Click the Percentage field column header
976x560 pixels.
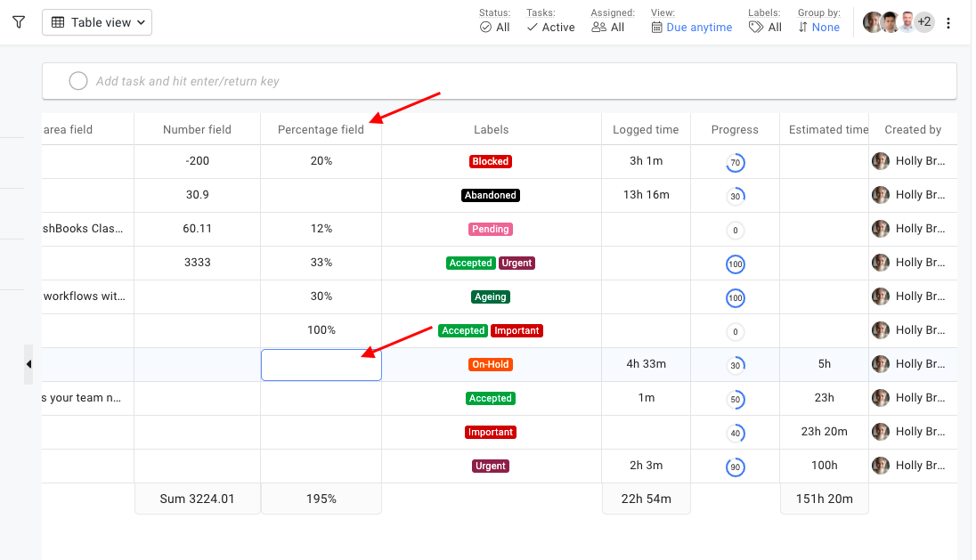[x=321, y=129]
